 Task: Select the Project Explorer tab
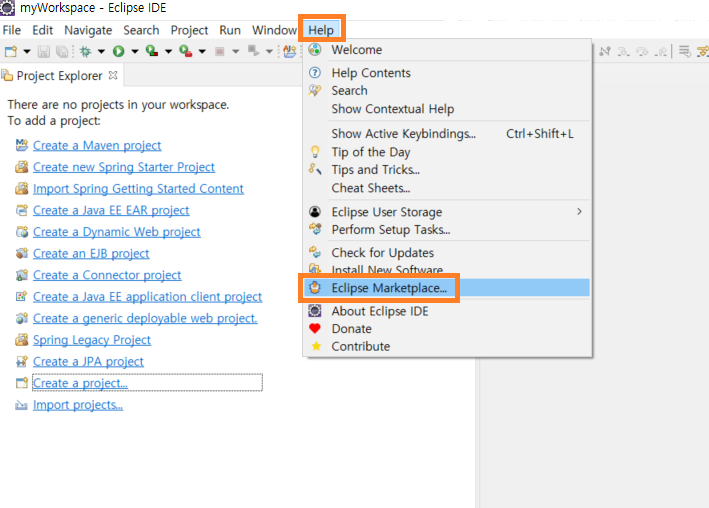point(59,76)
